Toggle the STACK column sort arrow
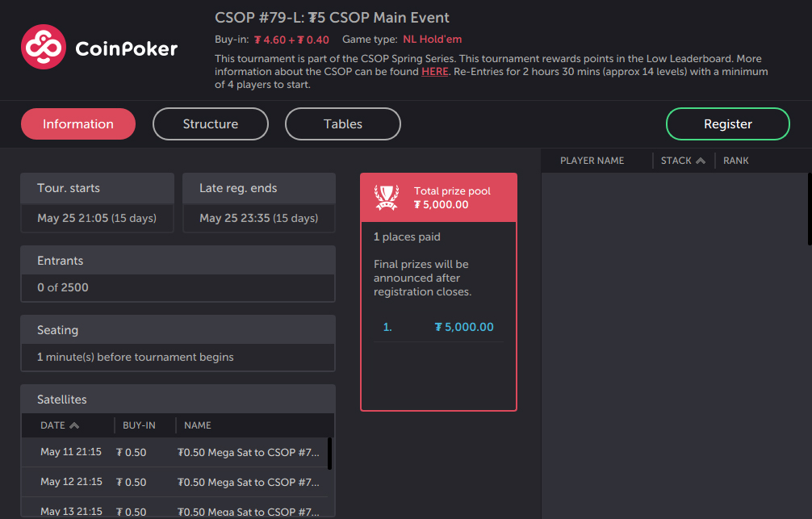The height and width of the screenshot is (519, 812). click(701, 161)
